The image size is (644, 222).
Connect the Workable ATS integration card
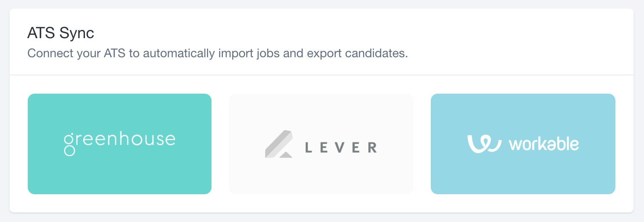[523, 144]
